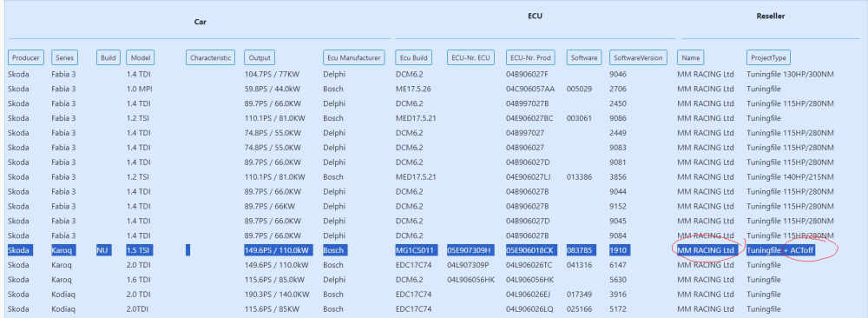Sort by Ecu Manufacturer header
The width and height of the screenshot is (868, 318).
point(354,57)
